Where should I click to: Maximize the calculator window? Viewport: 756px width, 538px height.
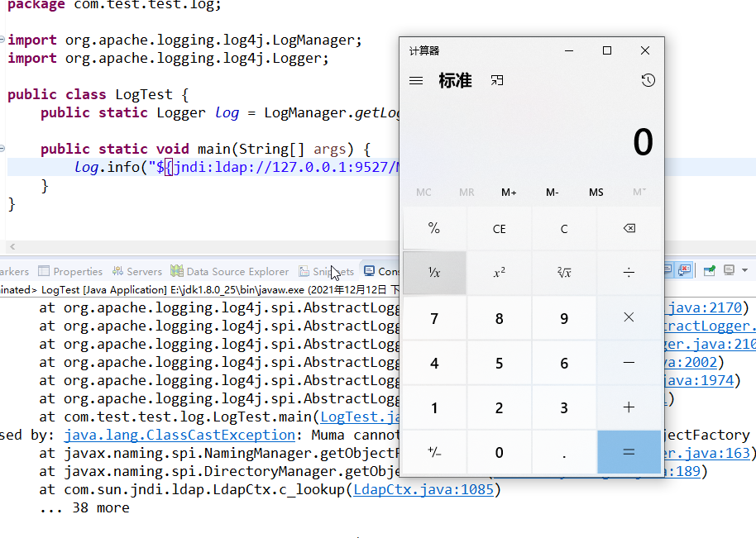(x=607, y=50)
